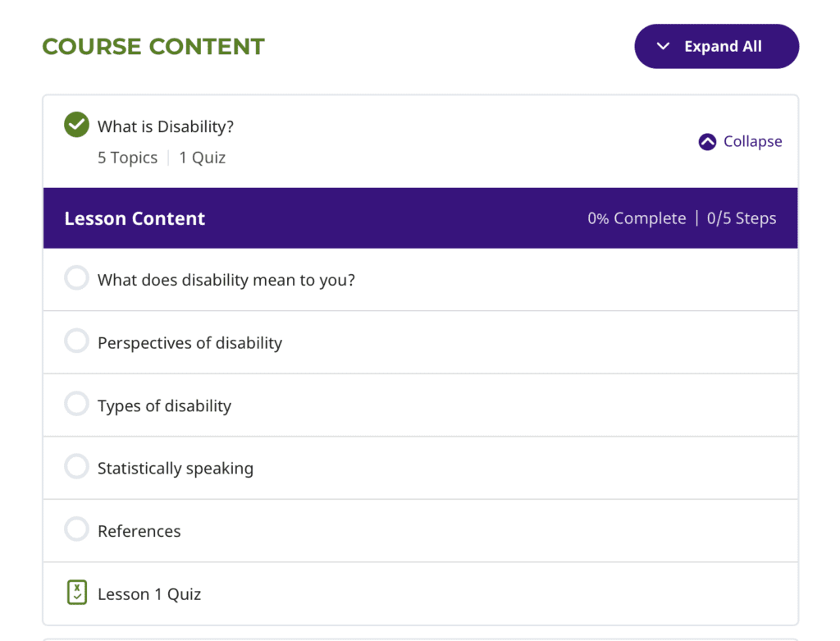840x641 pixels.
Task: Toggle the completion indicator for Perspectives of disability
Action: coord(76,341)
